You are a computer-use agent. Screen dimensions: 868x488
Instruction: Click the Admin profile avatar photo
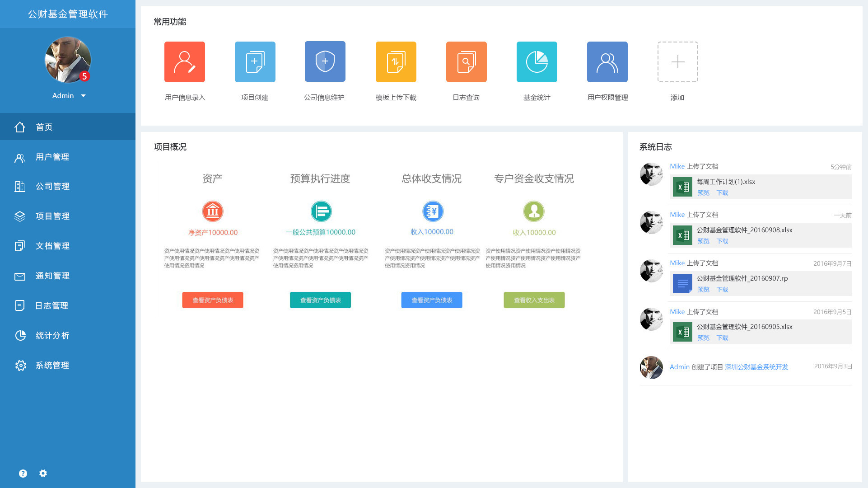(68, 60)
